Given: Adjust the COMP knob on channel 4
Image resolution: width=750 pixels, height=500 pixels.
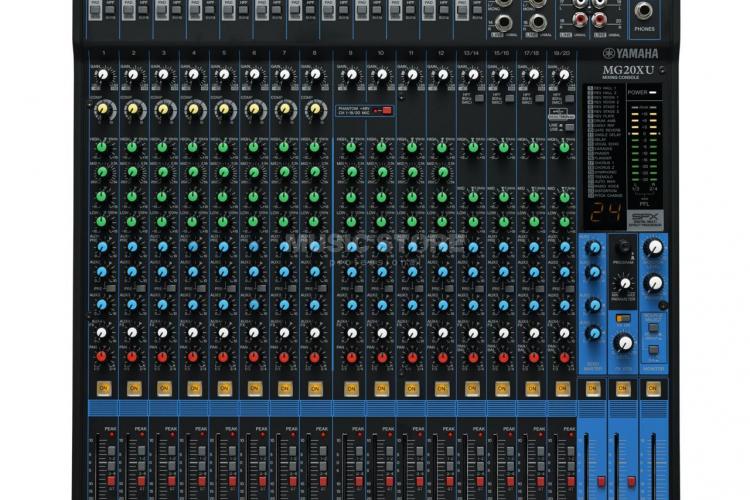Looking at the screenshot, I should (193, 110).
